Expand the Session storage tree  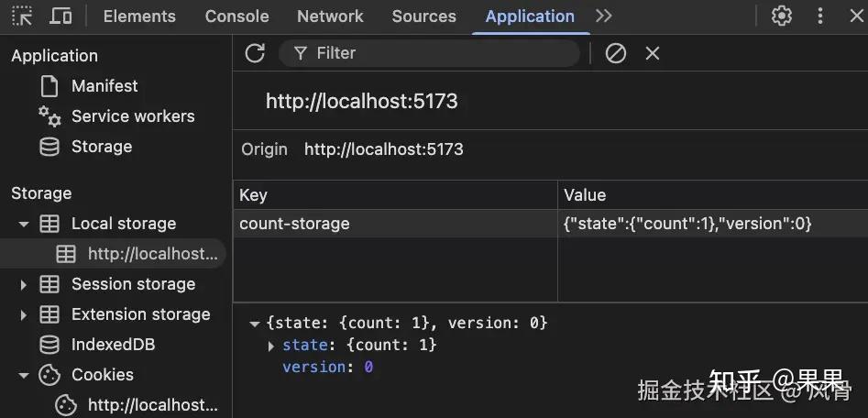pyautogui.click(x=24, y=284)
